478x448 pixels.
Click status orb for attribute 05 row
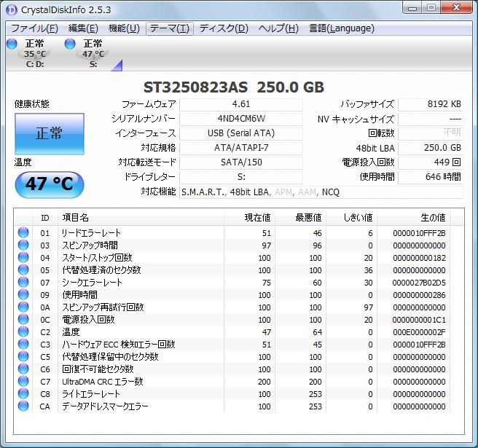click(23, 270)
